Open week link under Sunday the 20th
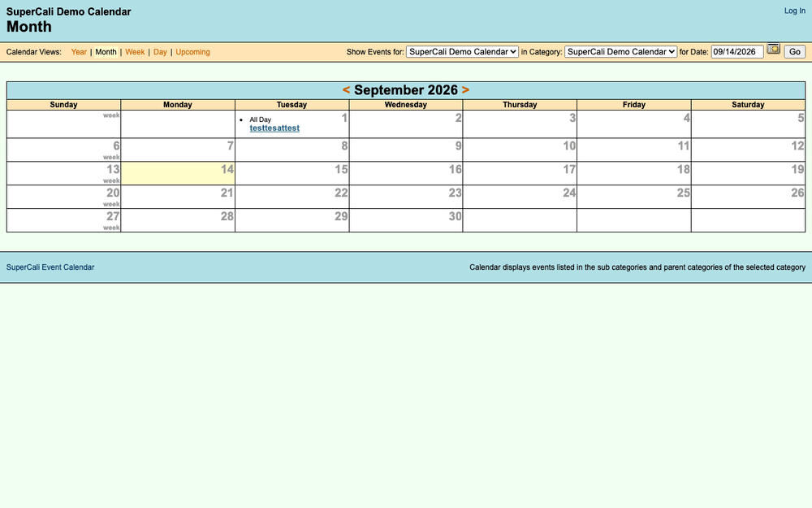The width and height of the screenshot is (812, 508). [x=111, y=204]
